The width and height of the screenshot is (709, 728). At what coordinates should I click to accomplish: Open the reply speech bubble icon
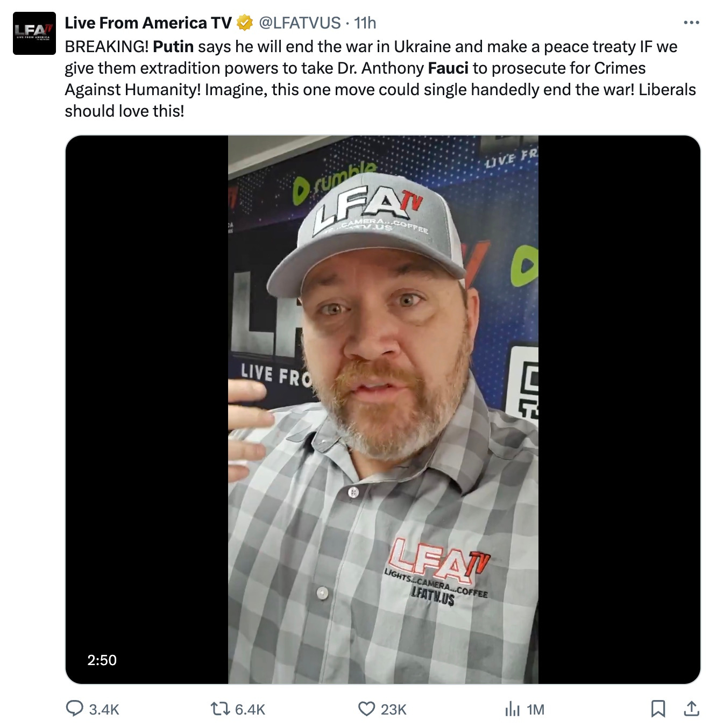click(74, 709)
